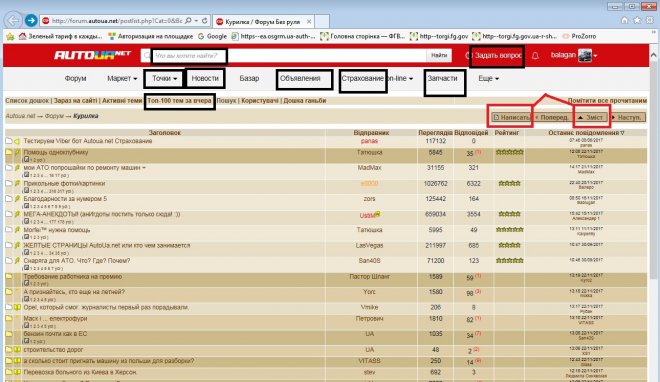Open the Google bookmark in favorites bar
Viewport: 660px width, 382px height.
pyautogui.click(x=213, y=36)
